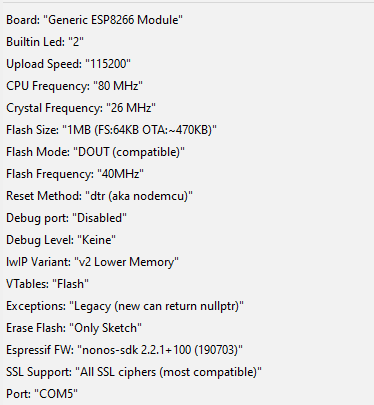374x405 pixels.
Task: Open the Exceptions "Legacy" submenu
Action: pos(187,306)
